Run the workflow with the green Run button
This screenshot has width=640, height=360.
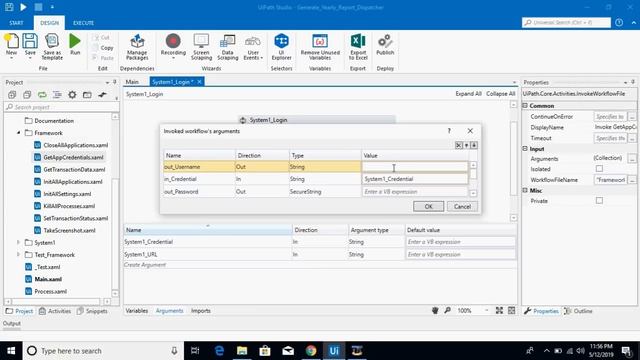pyautogui.click(x=75, y=44)
